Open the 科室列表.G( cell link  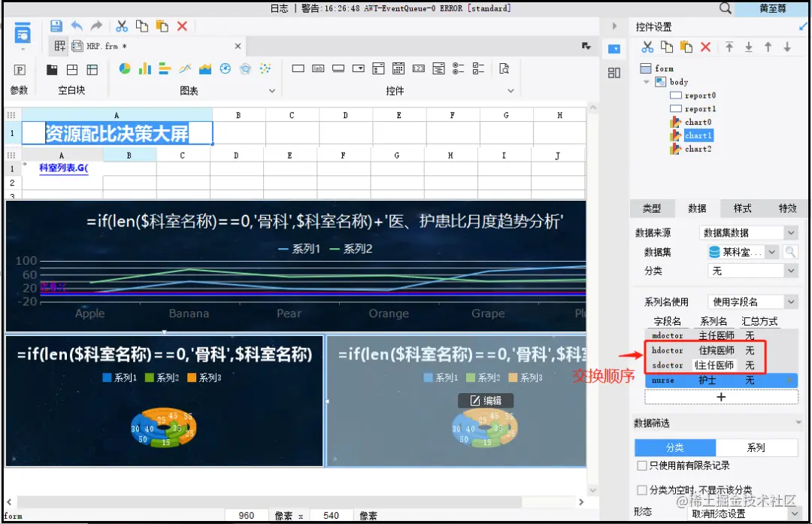64,168
